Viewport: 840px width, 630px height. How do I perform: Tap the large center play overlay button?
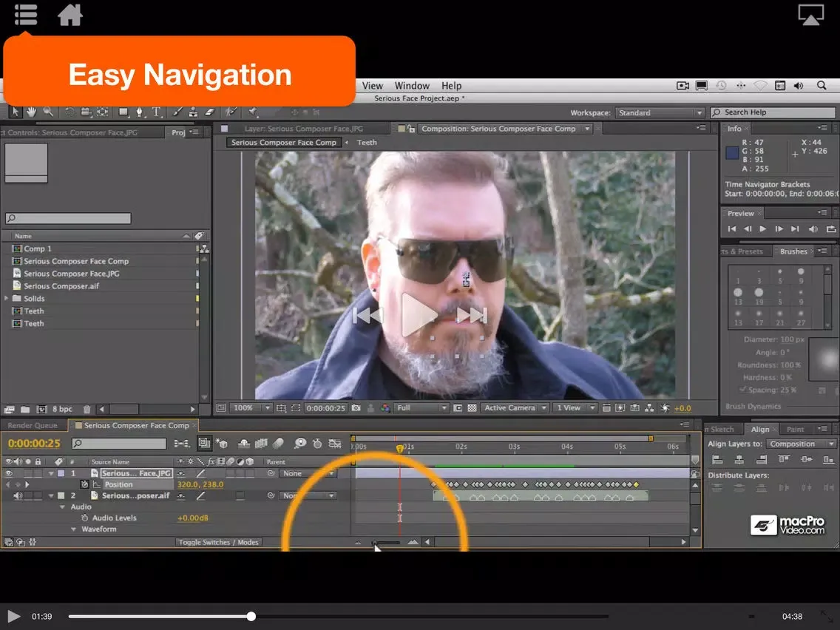point(419,315)
